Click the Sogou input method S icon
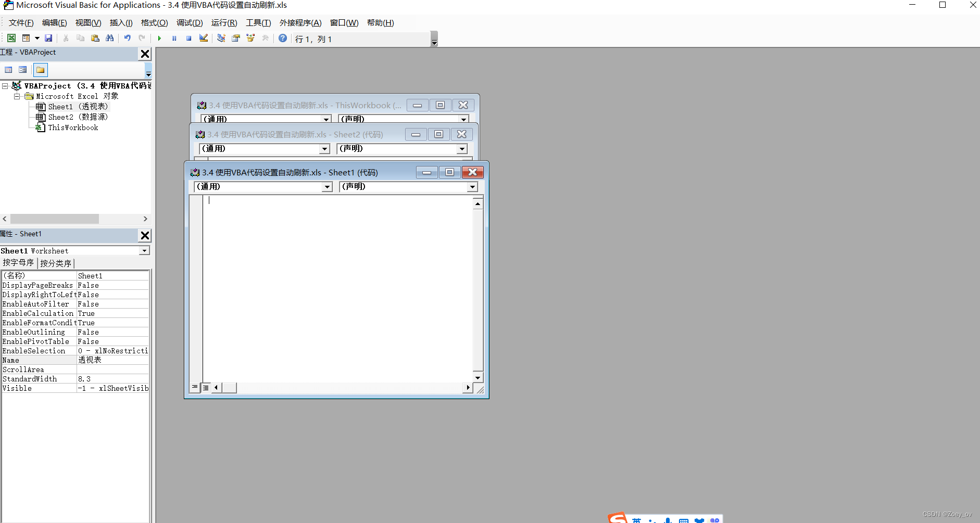The width and height of the screenshot is (980, 523). [x=618, y=518]
